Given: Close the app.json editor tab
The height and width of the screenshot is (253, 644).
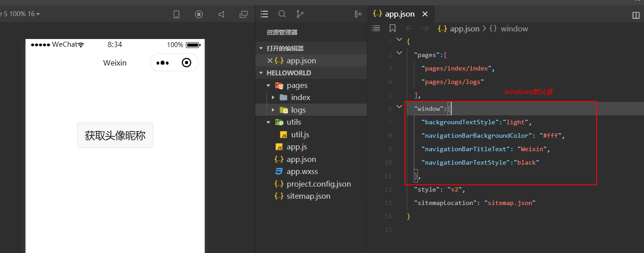Looking at the screenshot, I should coord(425,14).
